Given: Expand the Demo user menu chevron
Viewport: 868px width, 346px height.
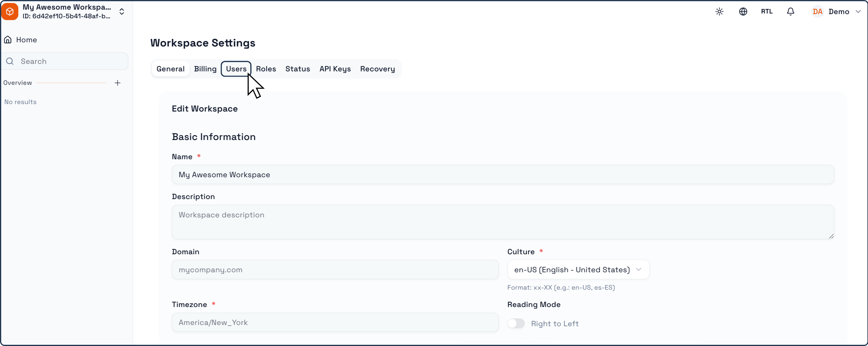Looking at the screenshot, I should pos(858,11).
